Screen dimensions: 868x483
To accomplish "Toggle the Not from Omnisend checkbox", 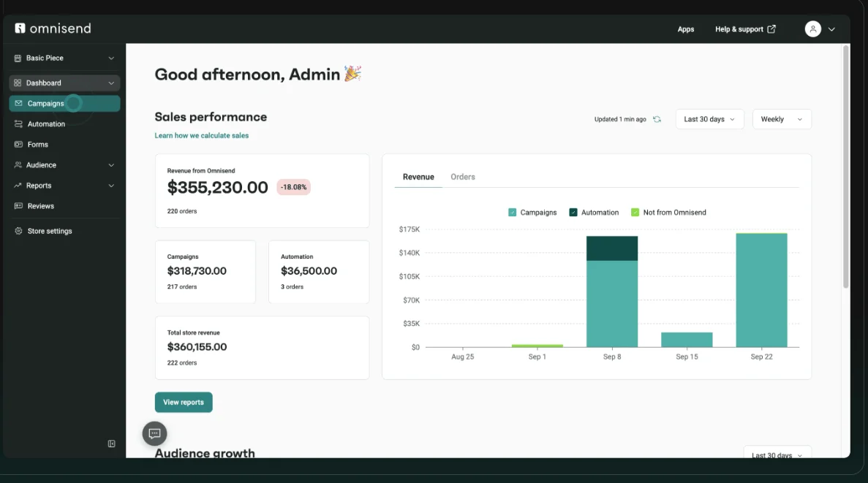I will (635, 213).
